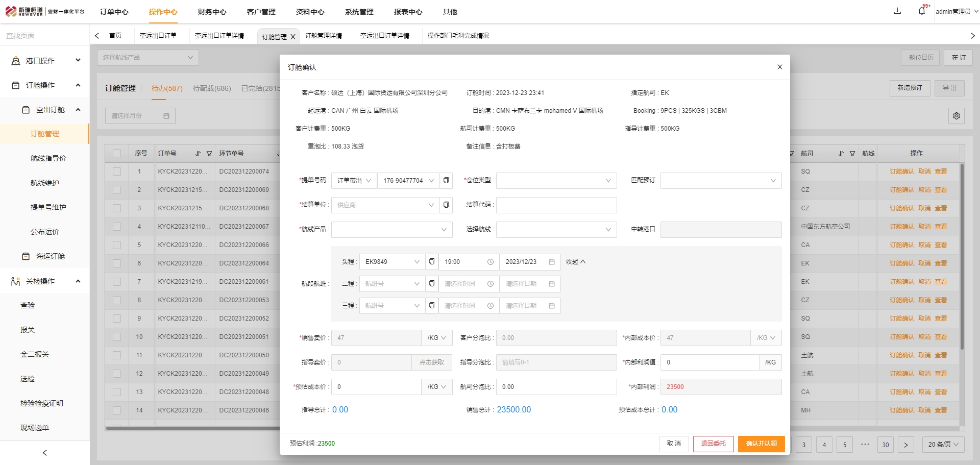
Task: Open the 航线产品 dropdown
Action: pos(392,229)
